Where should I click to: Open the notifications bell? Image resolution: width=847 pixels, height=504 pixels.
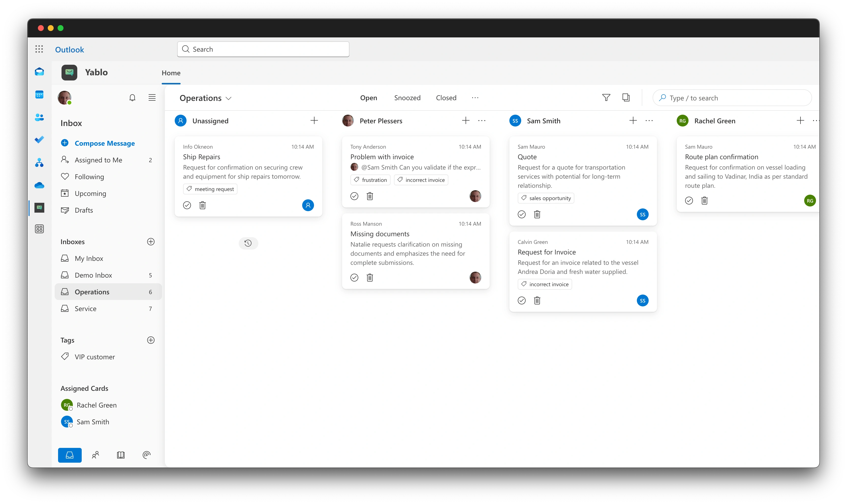(132, 98)
